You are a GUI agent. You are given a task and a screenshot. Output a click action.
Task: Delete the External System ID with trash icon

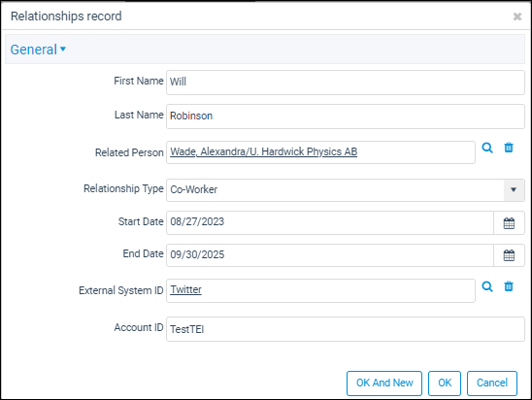pos(509,286)
